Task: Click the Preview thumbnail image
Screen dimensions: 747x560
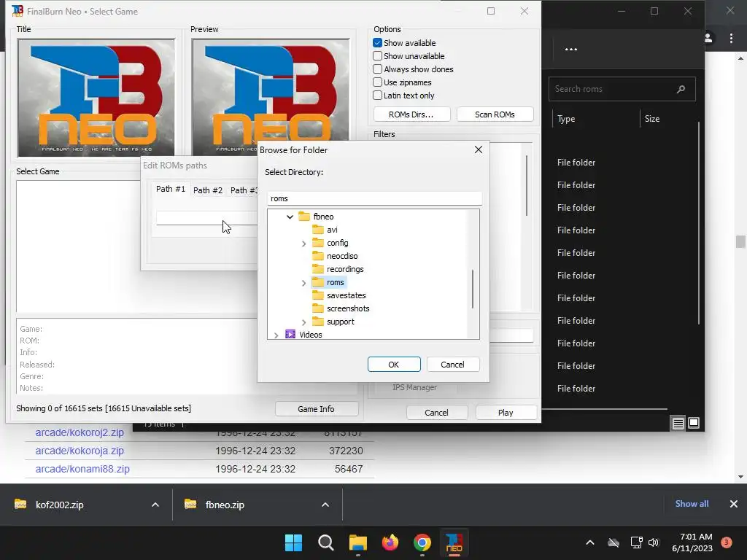Action: (271, 98)
